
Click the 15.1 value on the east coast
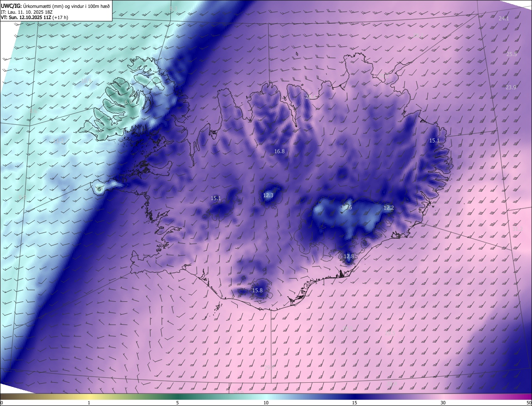coord(434,141)
